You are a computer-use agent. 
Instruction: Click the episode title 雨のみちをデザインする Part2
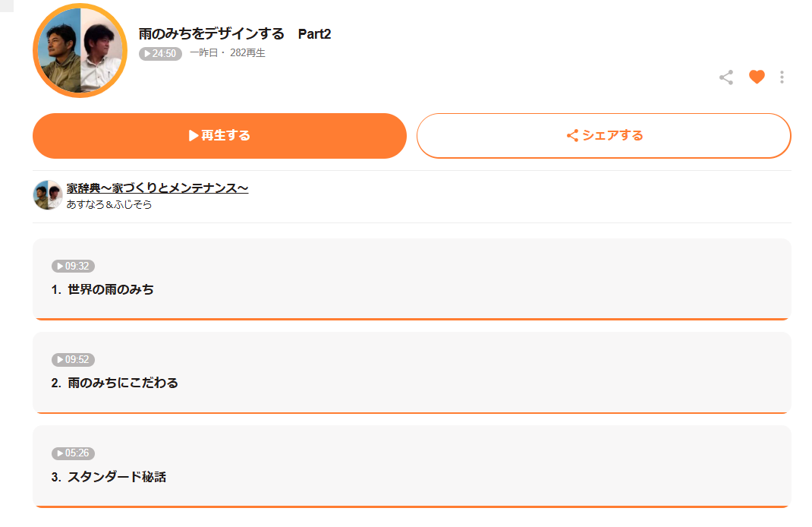(x=234, y=33)
